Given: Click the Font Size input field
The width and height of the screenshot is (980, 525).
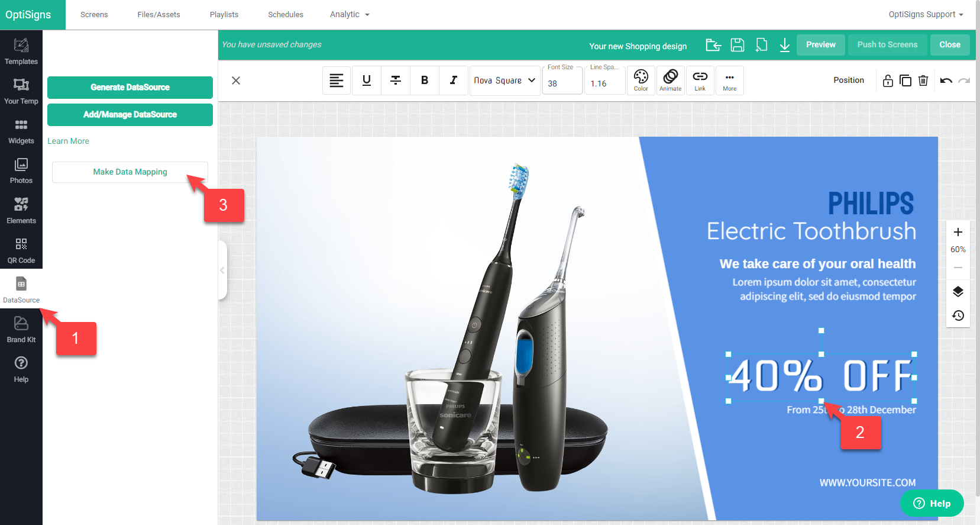Looking at the screenshot, I should (562, 83).
